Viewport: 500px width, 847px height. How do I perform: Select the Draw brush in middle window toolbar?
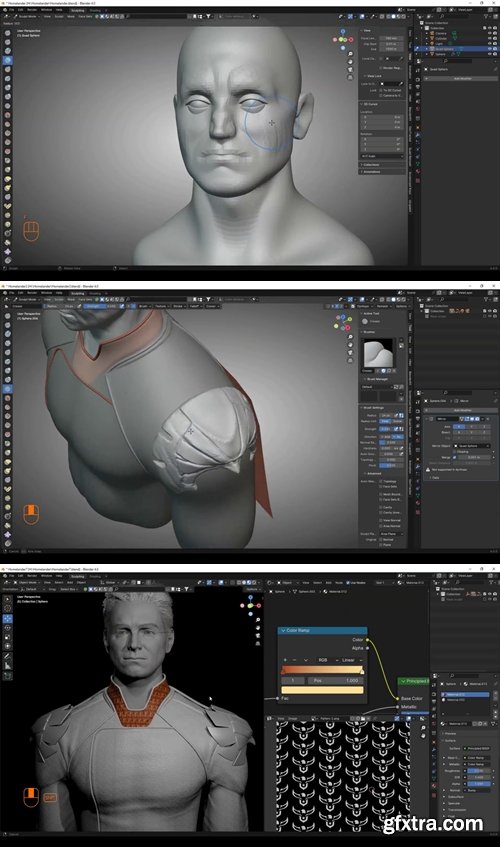(8, 315)
